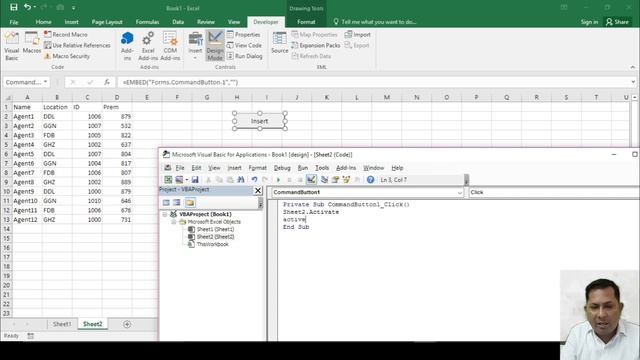This screenshot has height=360, width=640.
Task: Open VBA Help question mark icon
Action: point(370,180)
